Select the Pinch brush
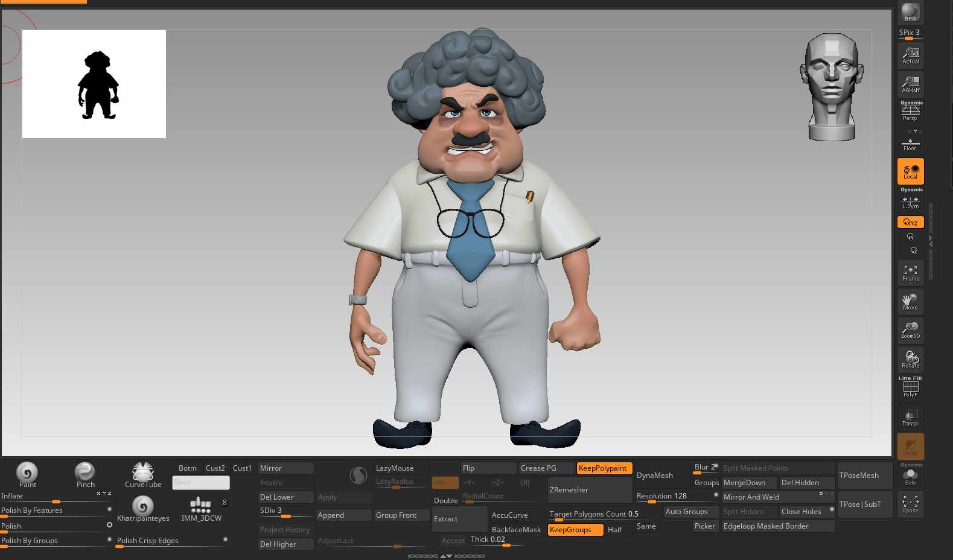Viewport: 953px width, 560px height. (85, 474)
